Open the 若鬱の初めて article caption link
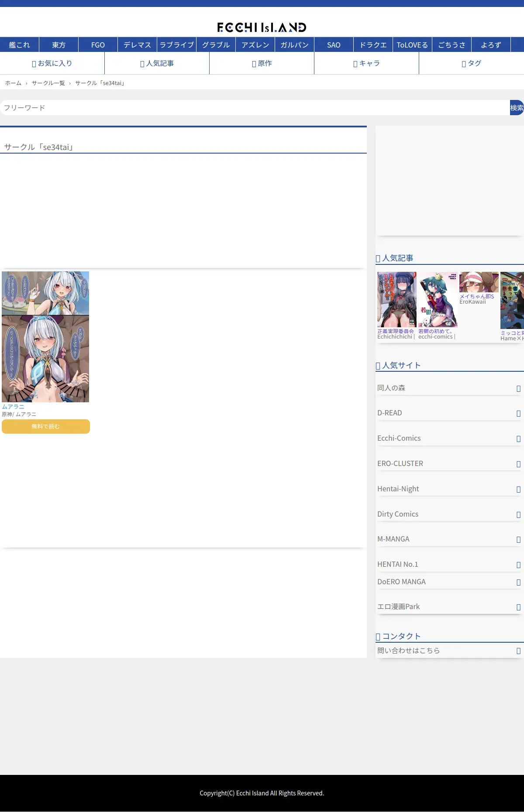 coord(435,332)
